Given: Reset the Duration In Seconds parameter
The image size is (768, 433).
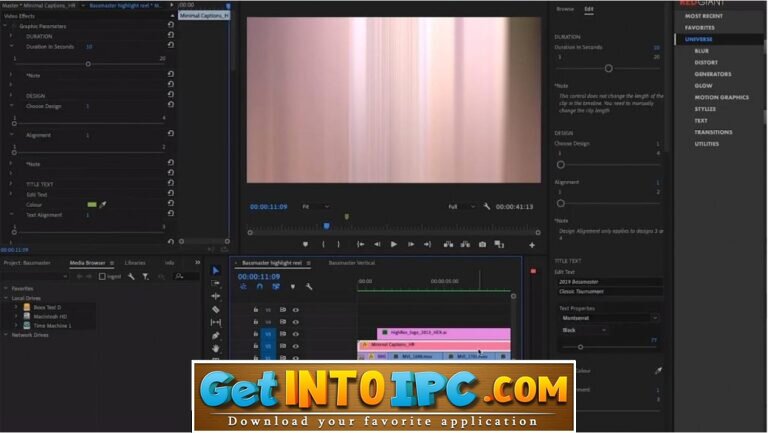Looking at the screenshot, I should coord(170,45).
